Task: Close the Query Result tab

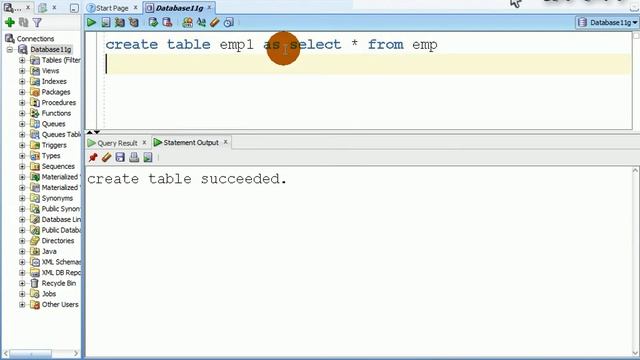Action: click(x=144, y=143)
